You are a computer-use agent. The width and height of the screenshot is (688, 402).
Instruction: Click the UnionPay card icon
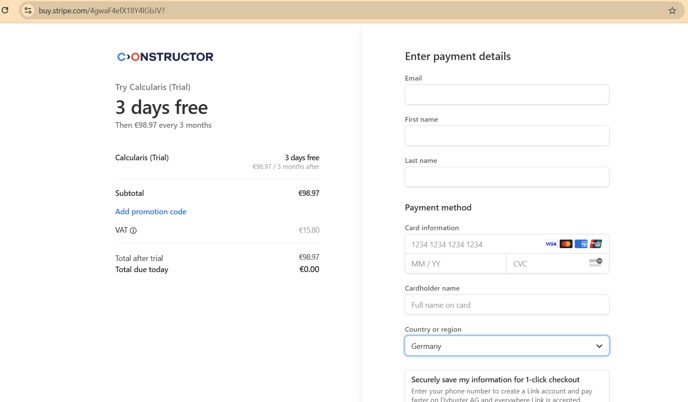click(x=596, y=244)
